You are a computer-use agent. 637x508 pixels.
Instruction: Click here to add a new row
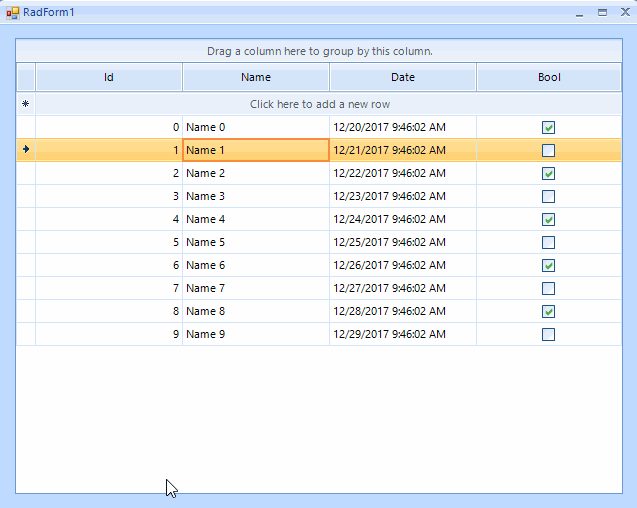click(320, 104)
